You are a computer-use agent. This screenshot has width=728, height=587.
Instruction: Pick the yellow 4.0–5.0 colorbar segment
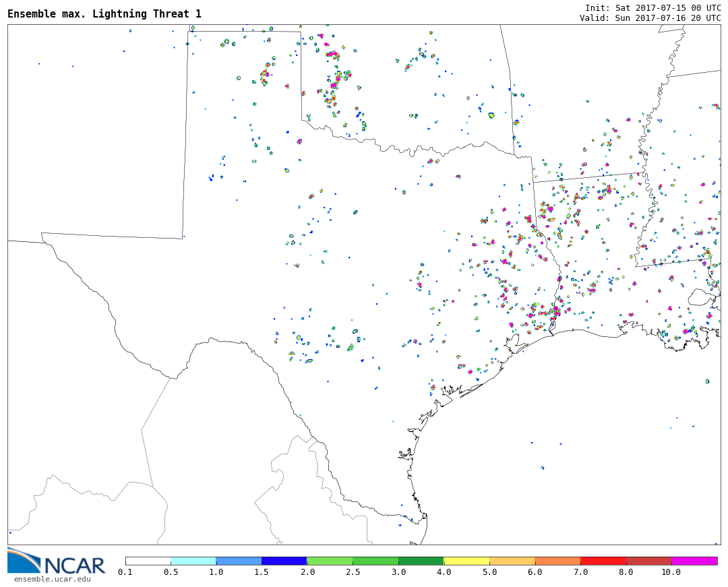[466, 561]
